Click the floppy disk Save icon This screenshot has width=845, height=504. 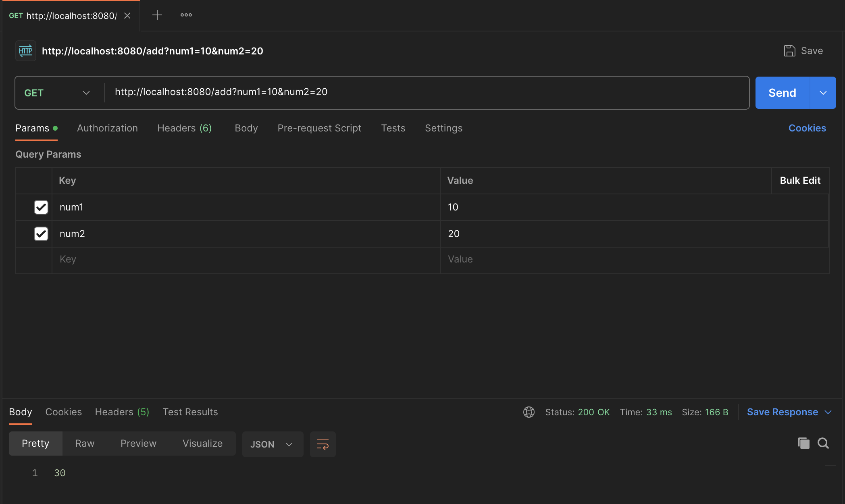coord(789,51)
